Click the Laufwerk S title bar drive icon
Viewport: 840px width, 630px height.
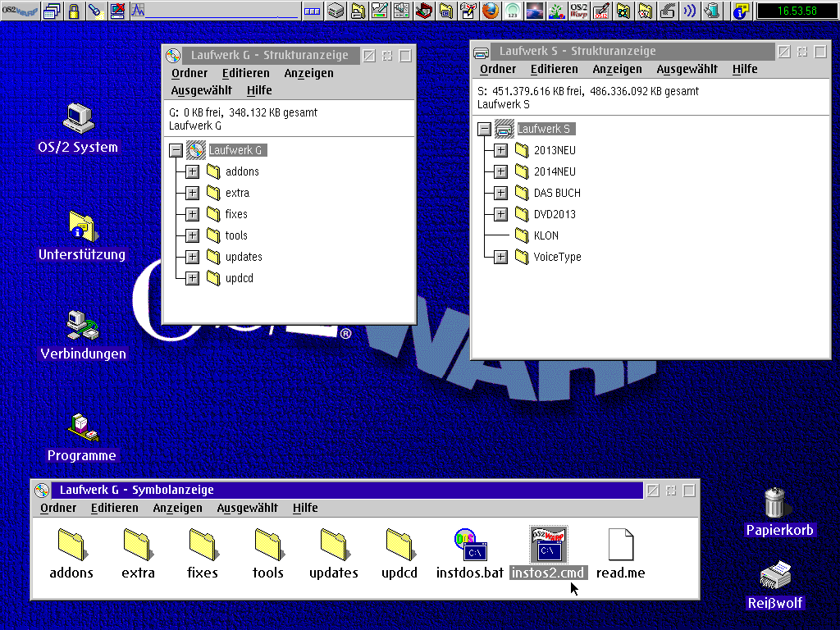click(482, 52)
